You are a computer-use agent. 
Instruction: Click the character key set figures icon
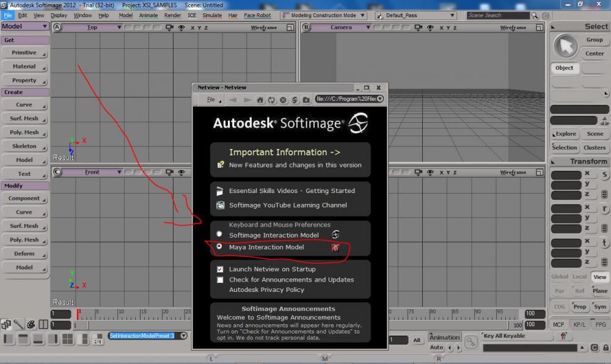(563, 336)
